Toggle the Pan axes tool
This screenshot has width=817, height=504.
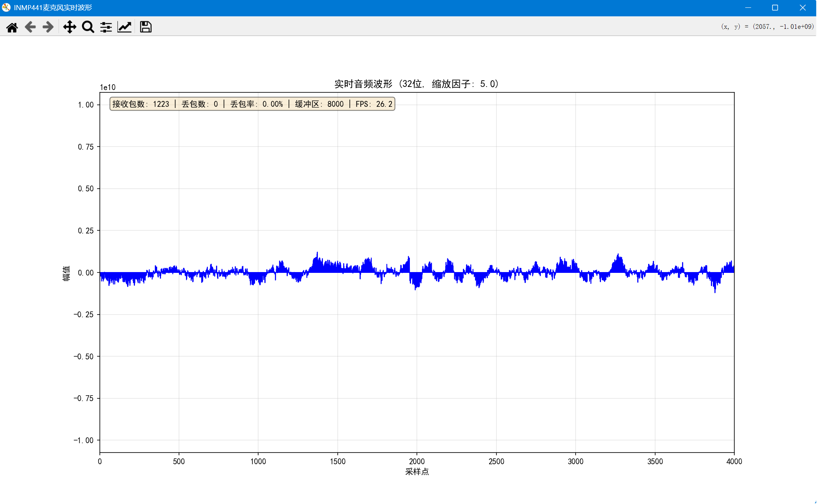coord(69,27)
